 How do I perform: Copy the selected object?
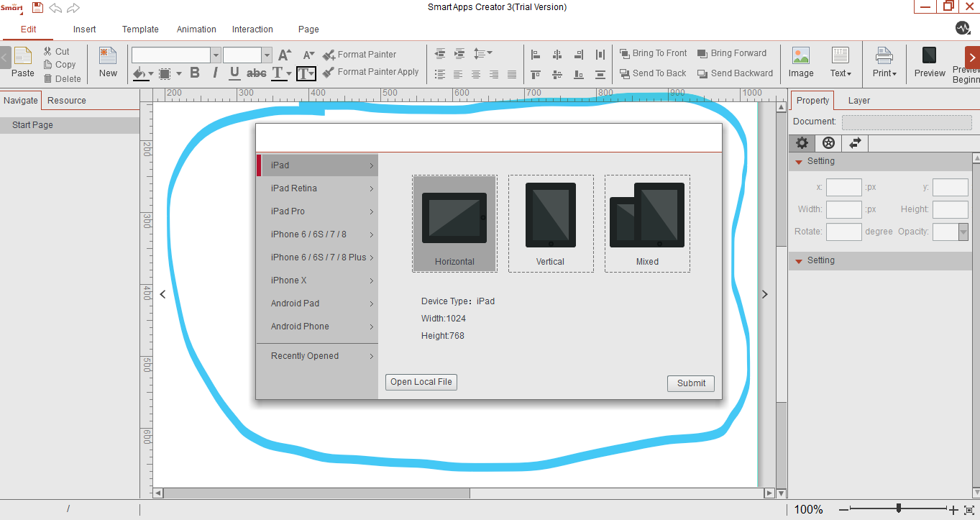click(59, 65)
